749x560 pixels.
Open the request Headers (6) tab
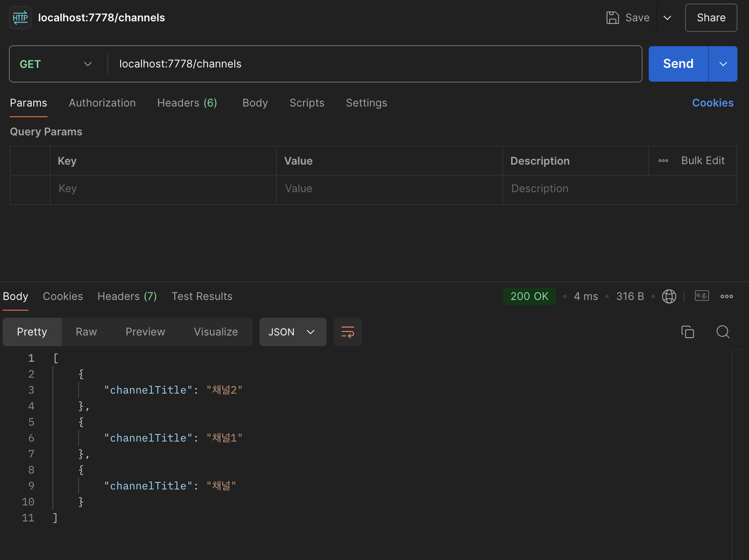click(x=187, y=103)
